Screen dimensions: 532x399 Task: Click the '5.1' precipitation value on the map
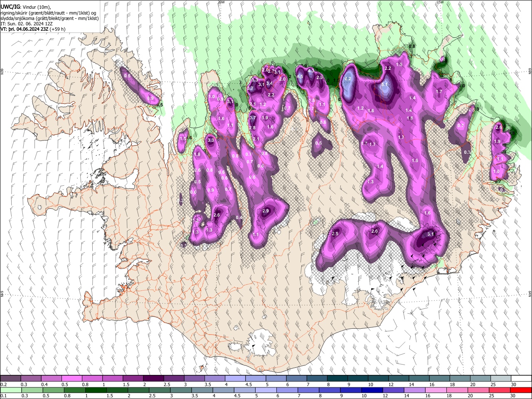coord(385,84)
